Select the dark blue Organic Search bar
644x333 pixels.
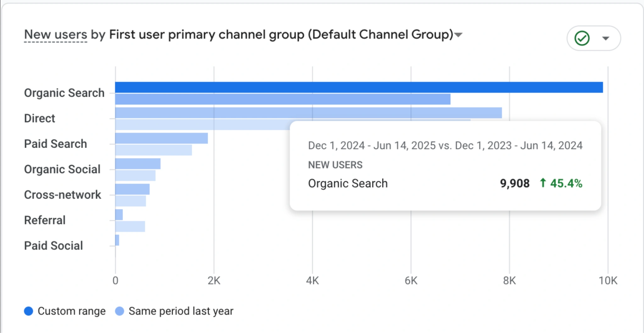(x=359, y=87)
